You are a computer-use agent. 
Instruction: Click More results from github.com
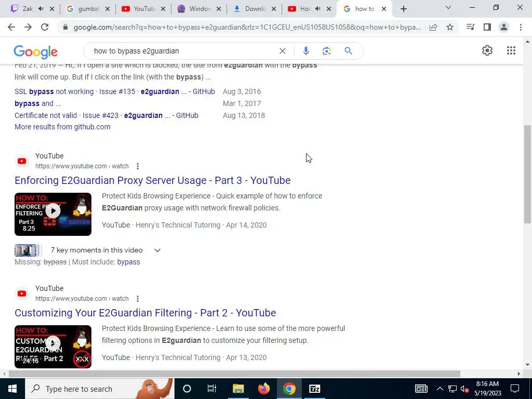pos(62,127)
